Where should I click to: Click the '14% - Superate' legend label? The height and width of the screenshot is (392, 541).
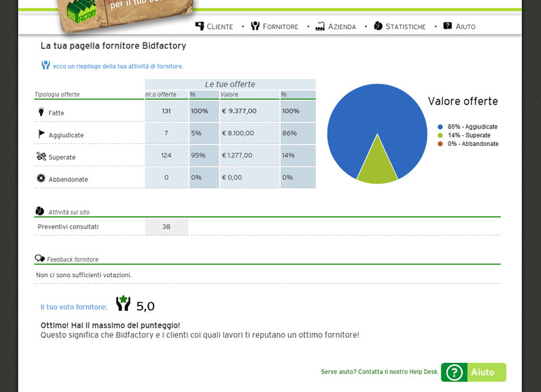coord(469,135)
